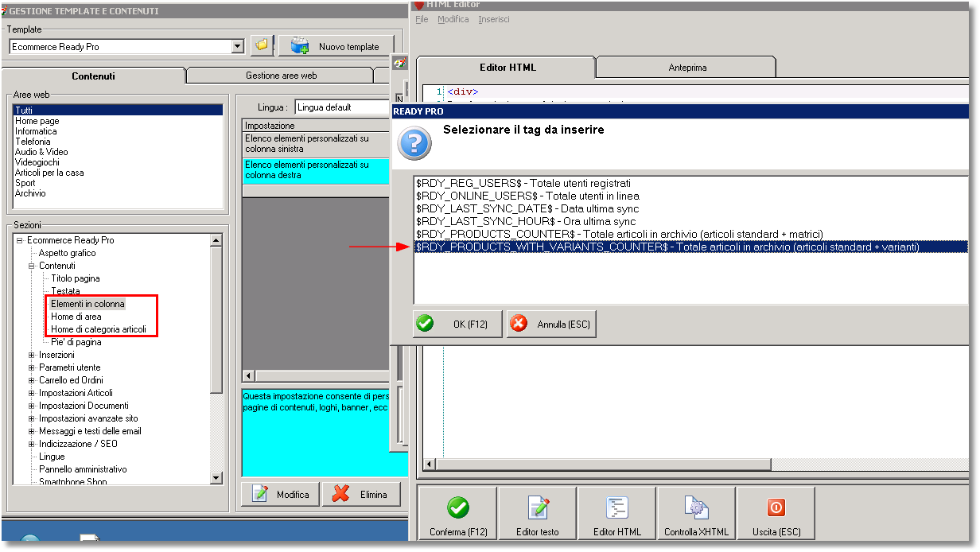Select the $RDY_PRODUCTS_WITH_VARIANTS_COUNTER$ tag
Image resolution: width=980 pixels, height=552 pixels.
690,247
